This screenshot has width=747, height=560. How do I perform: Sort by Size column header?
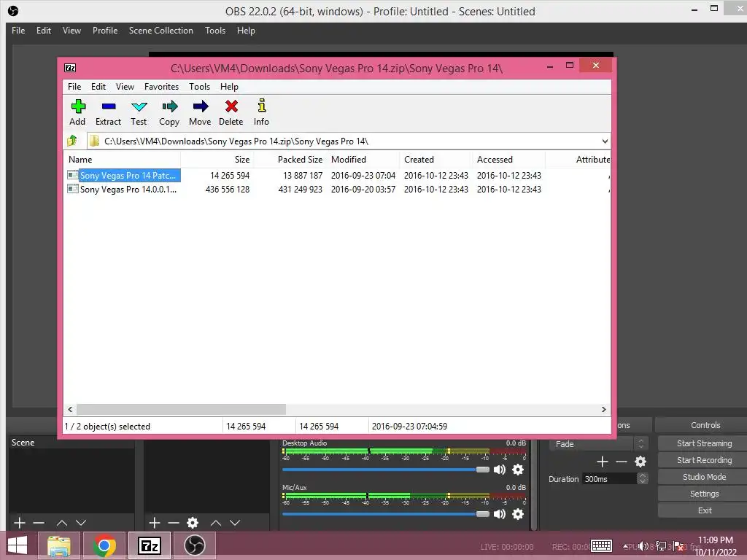point(217,160)
